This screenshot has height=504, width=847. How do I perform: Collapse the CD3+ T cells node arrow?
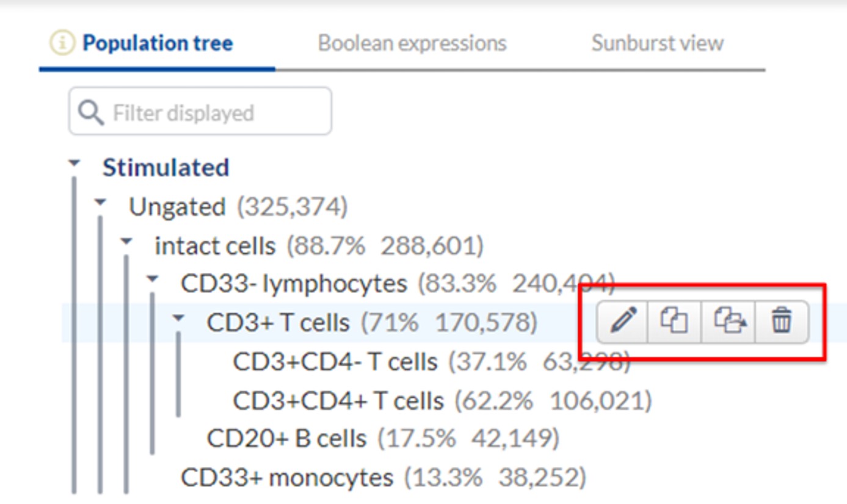coord(178,318)
